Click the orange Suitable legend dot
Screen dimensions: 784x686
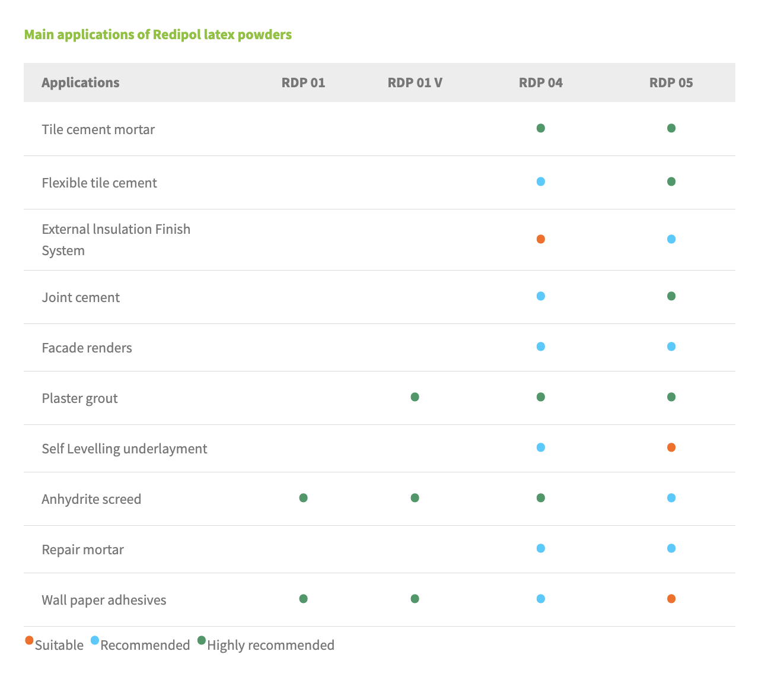pyautogui.click(x=29, y=640)
